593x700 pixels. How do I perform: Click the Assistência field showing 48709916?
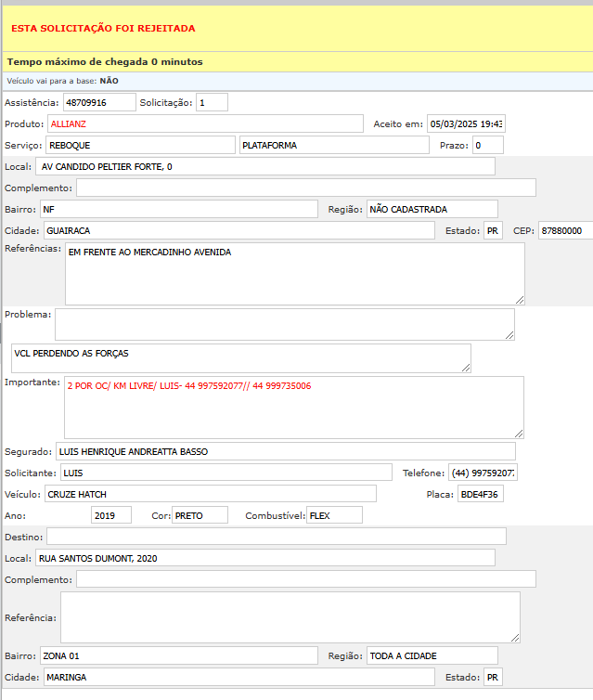pyautogui.click(x=98, y=102)
